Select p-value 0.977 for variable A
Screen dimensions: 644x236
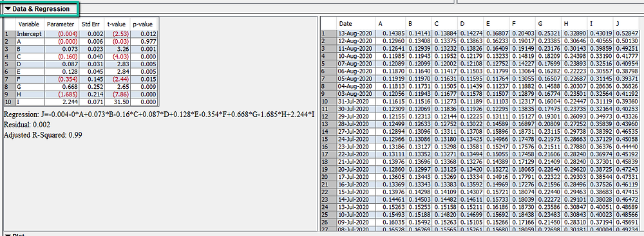(144, 41)
